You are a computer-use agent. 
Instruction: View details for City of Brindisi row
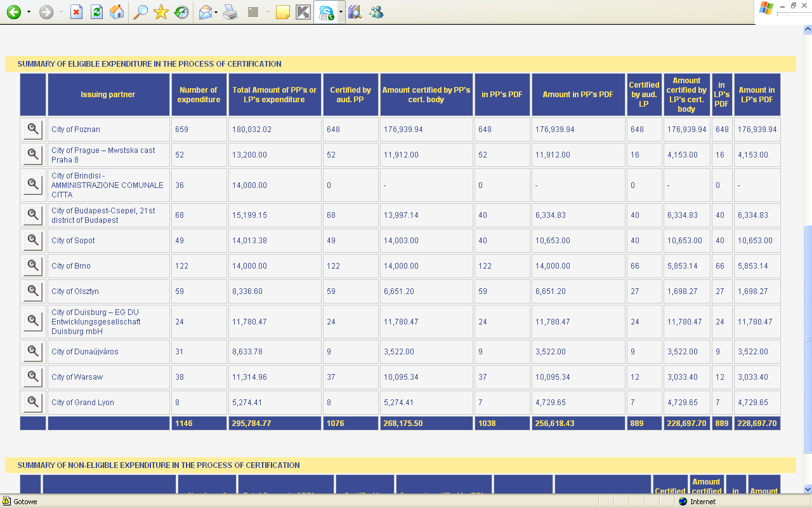(32, 184)
